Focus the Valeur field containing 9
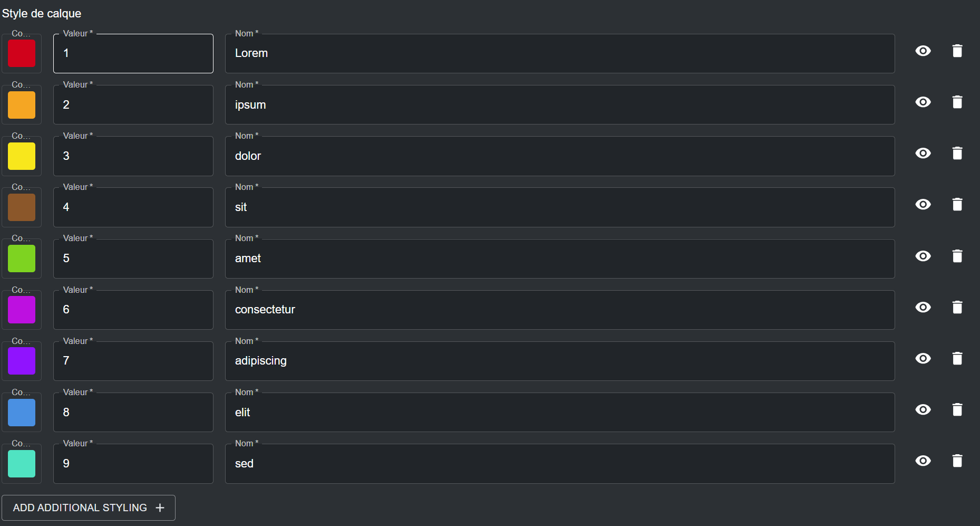 tap(133, 464)
